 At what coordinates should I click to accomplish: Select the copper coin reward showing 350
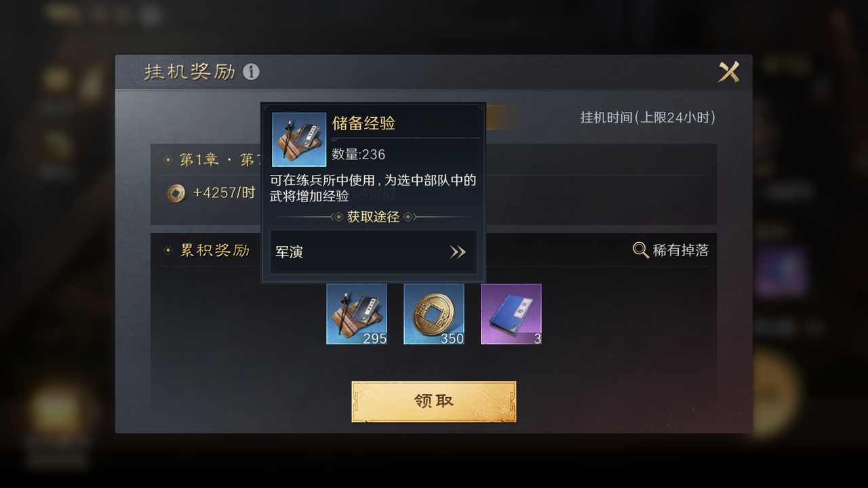(x=434, y=314)
